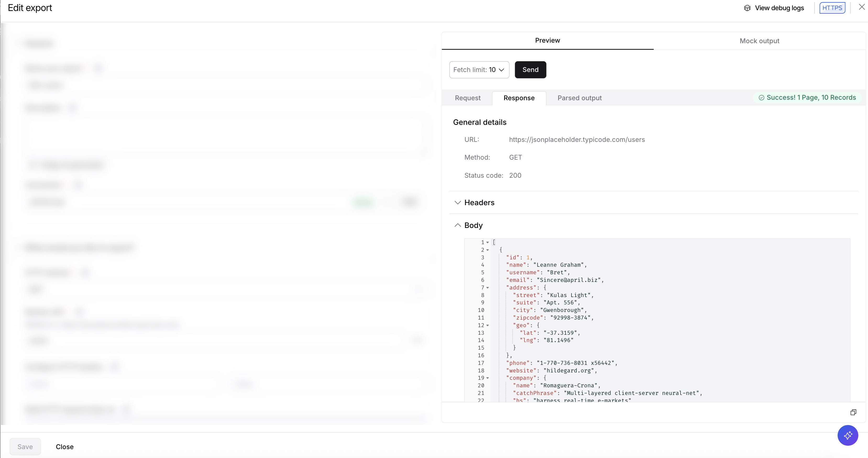Open the AI assistant sparkle button
The width and height of the screenshot is (868, 458).
tap(848, 435)
